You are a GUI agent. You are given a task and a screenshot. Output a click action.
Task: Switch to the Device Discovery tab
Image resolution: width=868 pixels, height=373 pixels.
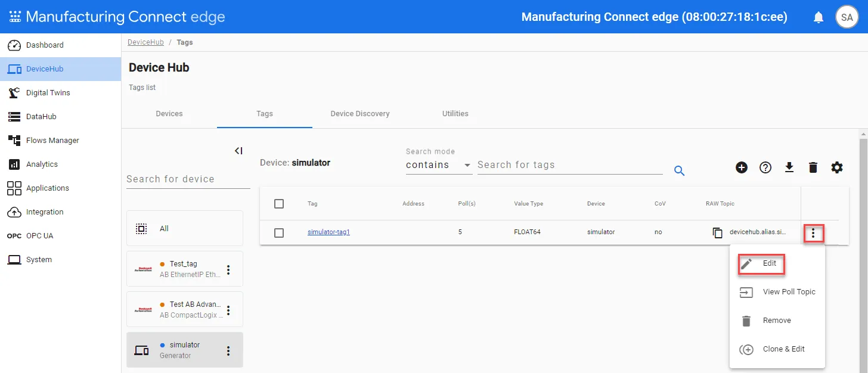coord(360,114)
